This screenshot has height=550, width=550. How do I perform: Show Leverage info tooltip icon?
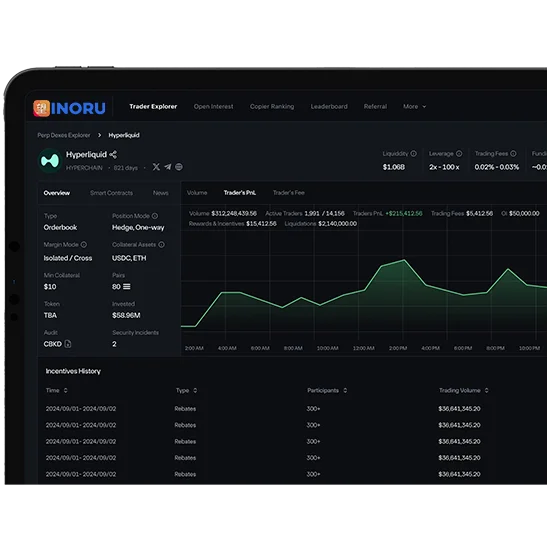click(x=459, y=154)
